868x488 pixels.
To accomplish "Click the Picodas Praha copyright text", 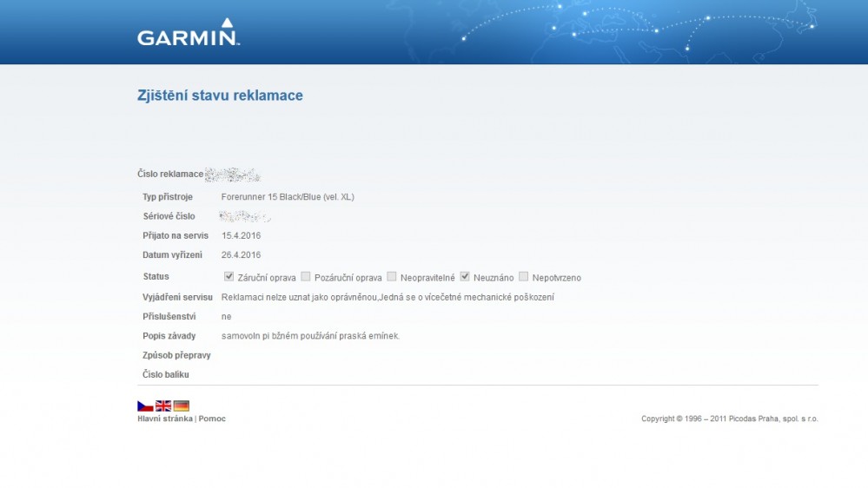I will click(x=729, y=419).
